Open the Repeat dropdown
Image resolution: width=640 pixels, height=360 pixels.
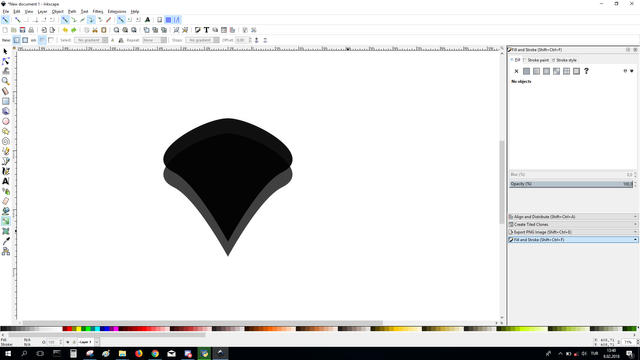click(x=154, y=40)
